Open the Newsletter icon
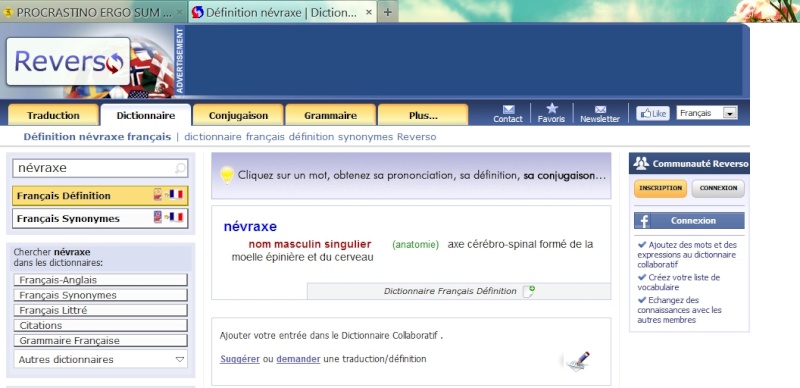The height and width of the screenshot is (388, 800). [x=600, y=109]
